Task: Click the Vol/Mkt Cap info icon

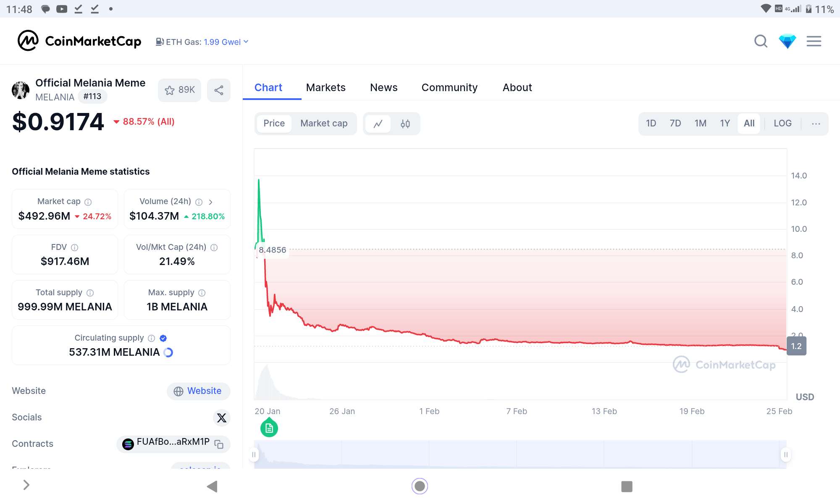Action: [214, 247]
